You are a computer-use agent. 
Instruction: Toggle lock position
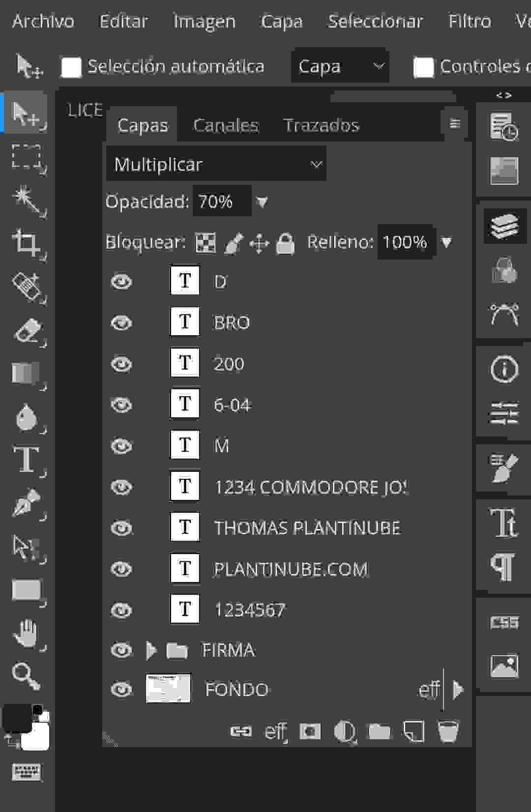point(259,243)
